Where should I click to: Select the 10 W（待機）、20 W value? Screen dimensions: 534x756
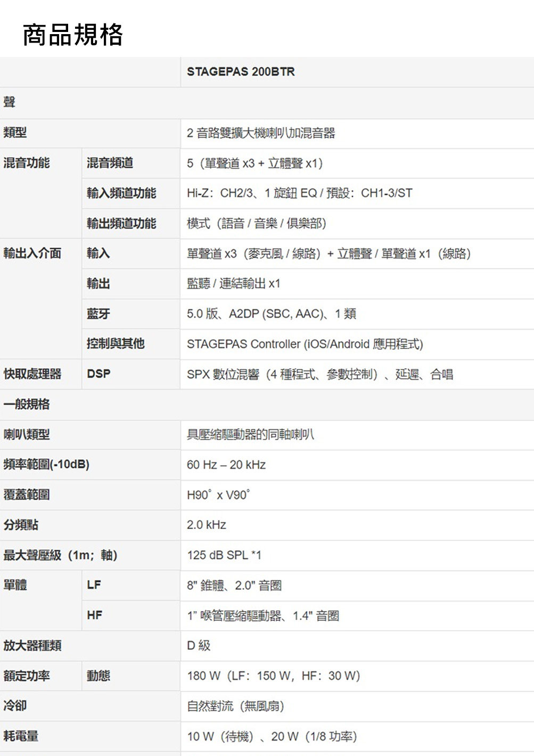click(272, 737)
